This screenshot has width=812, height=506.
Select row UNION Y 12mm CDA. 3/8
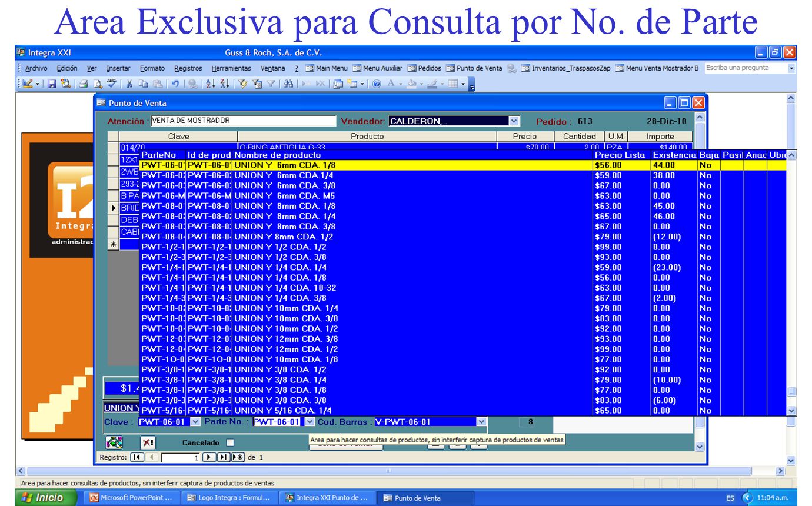[463, 339]
